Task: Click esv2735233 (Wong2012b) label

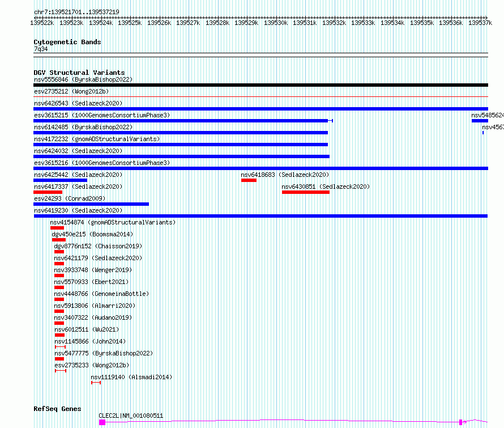Action: (x=92, y=365)
